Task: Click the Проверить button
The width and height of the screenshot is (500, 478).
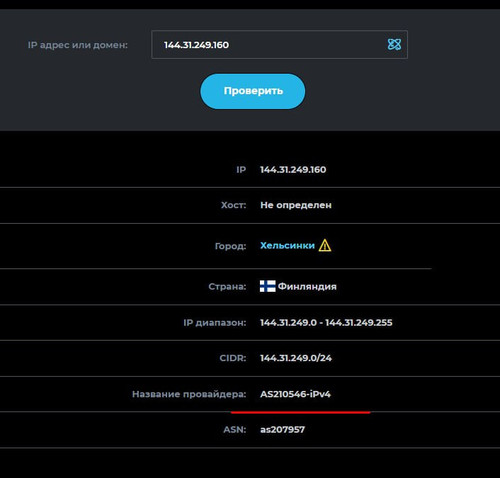Action: click(x=253, y=91)
